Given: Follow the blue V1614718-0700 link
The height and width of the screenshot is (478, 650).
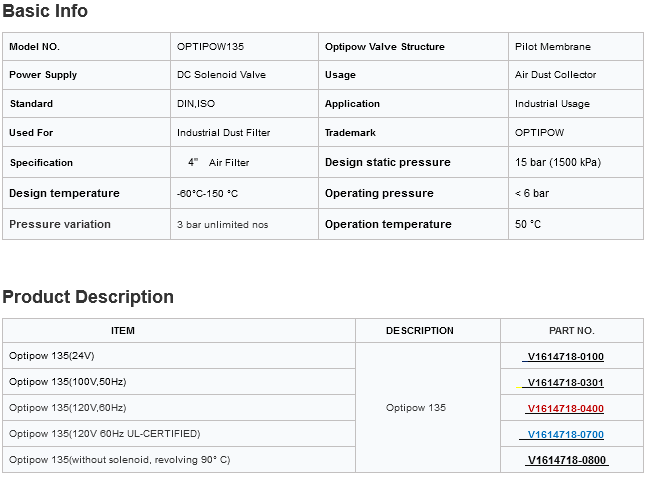Looking at the screenshot, I should (x=566, y=434).
